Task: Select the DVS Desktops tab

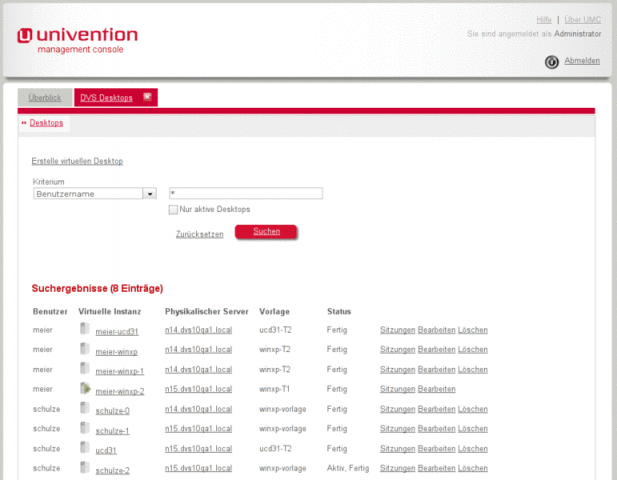Action: click(x=106, y=98)
